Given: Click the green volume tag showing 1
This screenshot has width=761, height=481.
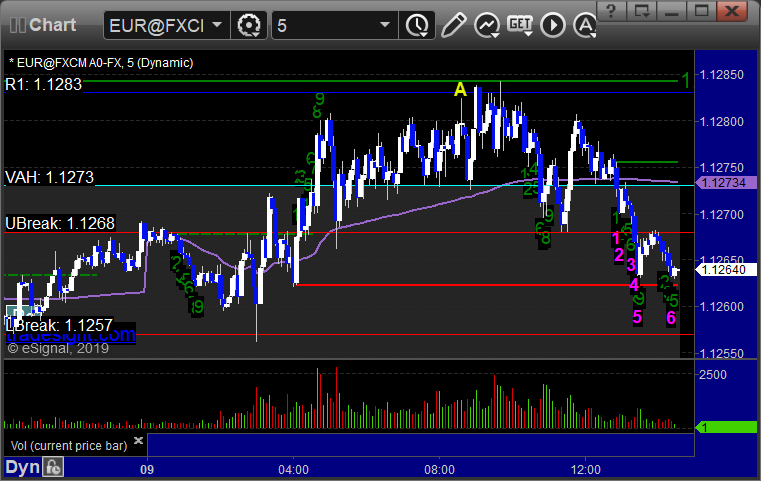Looking at the screenshot, I should point(726,427).
